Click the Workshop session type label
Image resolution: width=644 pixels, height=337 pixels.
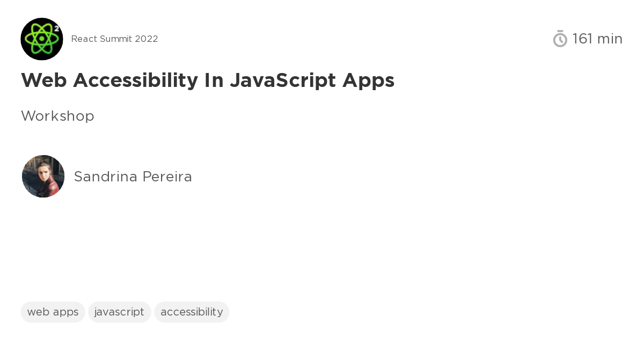tap(57, 116)
